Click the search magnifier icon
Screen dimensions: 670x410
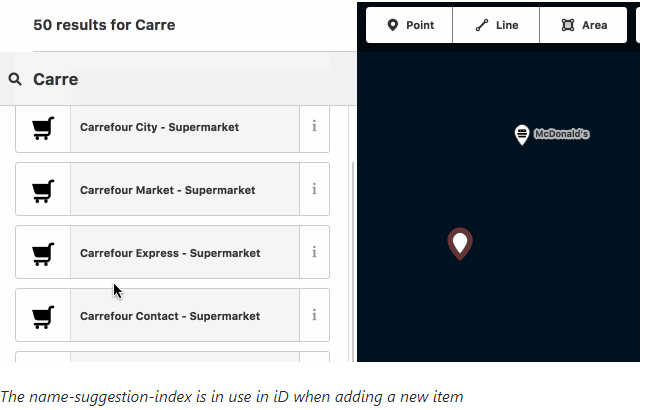[15, 79]
